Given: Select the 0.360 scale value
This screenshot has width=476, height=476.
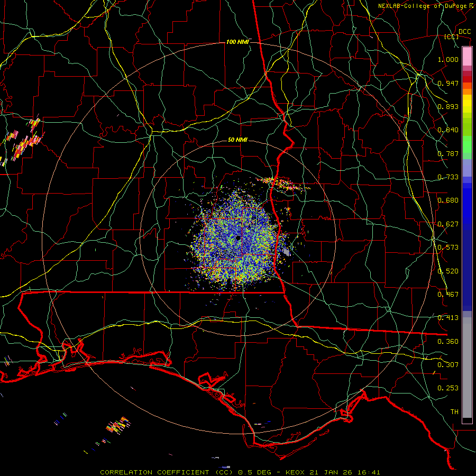Looking at the screenshot, I should [448, 342].
